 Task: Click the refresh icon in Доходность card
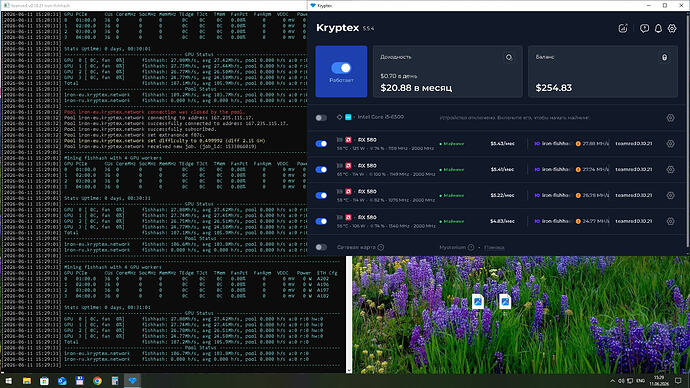(509, 57)
